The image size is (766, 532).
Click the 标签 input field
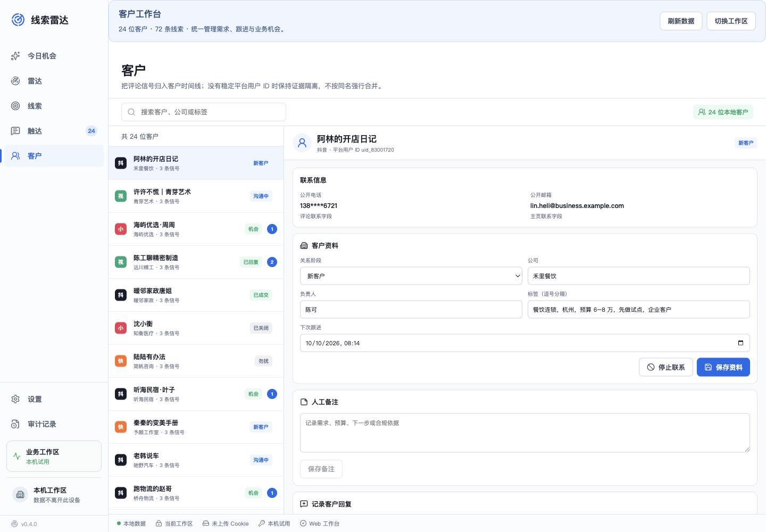639,310
